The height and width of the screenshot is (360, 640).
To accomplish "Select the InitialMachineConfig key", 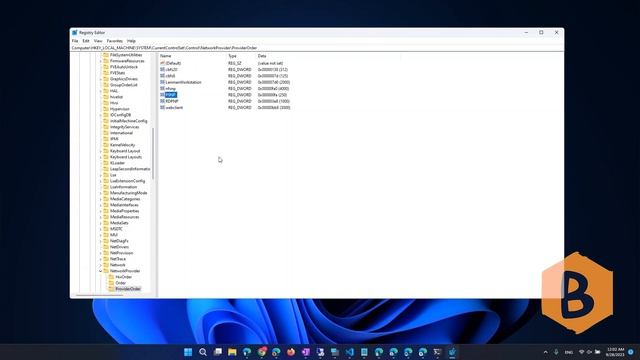I will coord(129,121).
